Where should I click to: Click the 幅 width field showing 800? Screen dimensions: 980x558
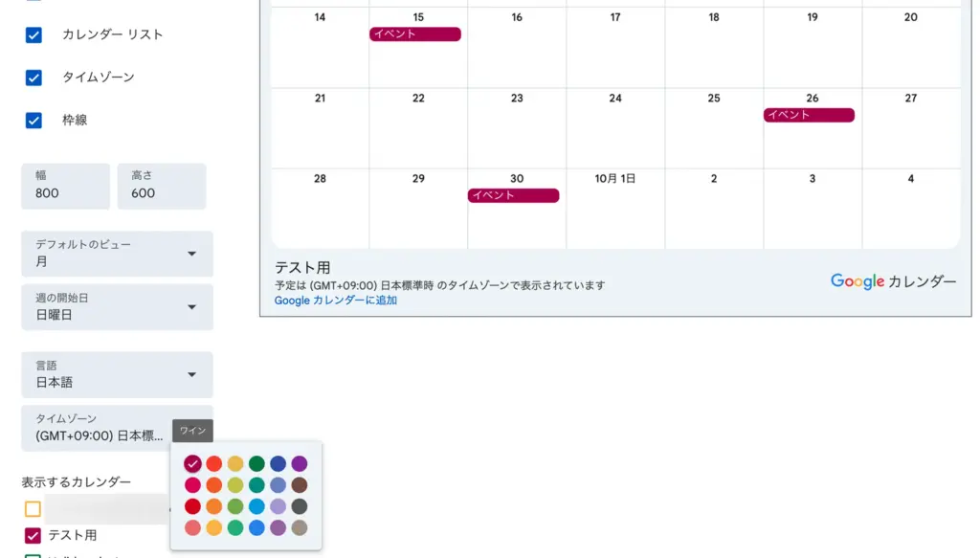coord(66,187)
